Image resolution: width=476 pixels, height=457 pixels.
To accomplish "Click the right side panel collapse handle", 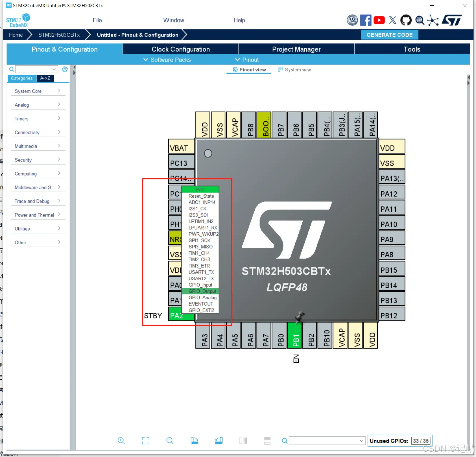I will 469,80.
